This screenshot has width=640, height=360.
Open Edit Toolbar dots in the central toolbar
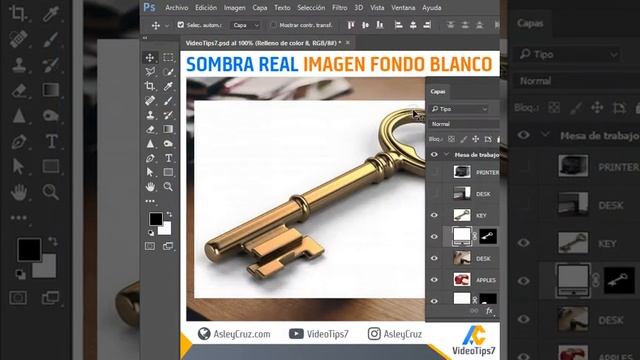pyautogui.click(x=150, y=201)
